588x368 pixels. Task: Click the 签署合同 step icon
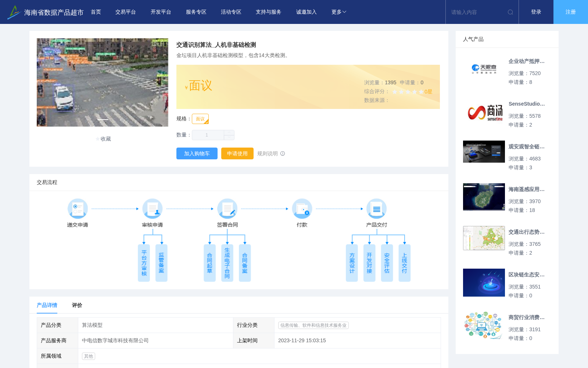coord(227,209)
